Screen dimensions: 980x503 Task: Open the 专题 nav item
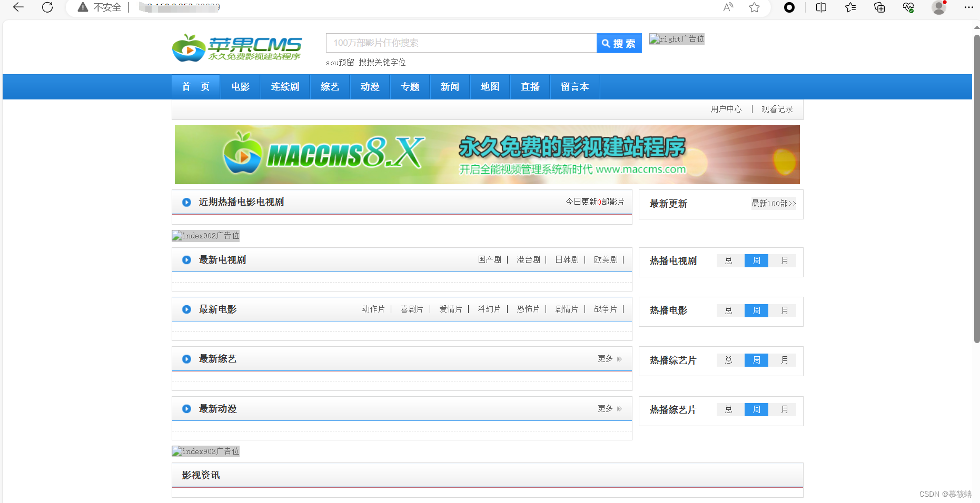tap(410, 87)
